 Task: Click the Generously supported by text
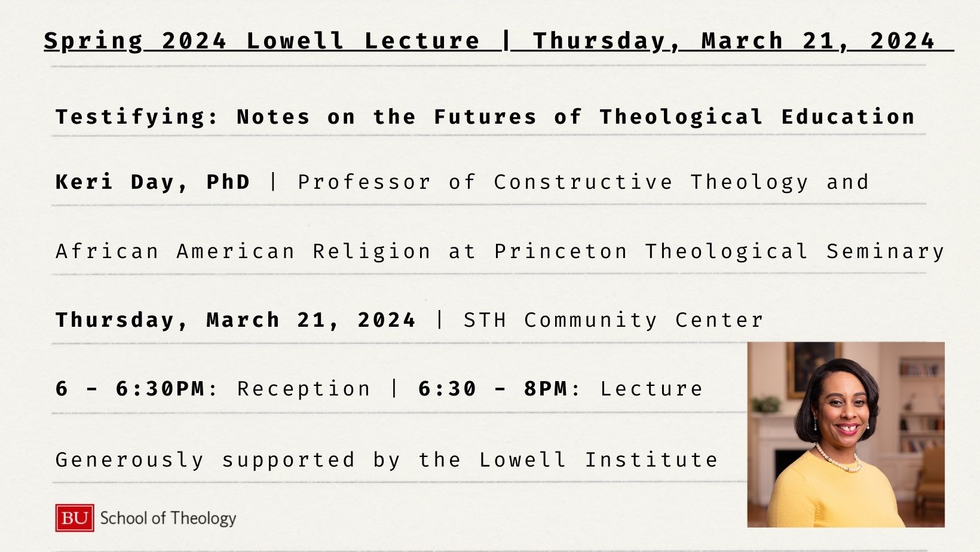click(x=228, y=460)
